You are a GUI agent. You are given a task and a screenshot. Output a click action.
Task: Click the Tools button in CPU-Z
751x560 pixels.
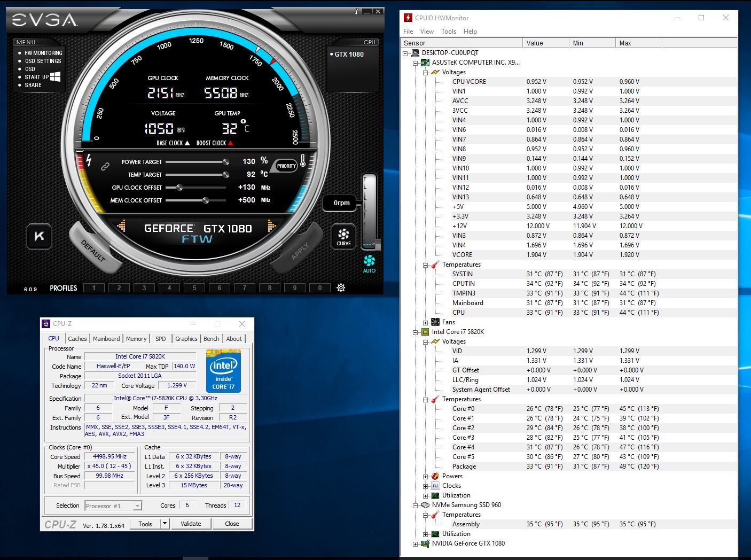(145, 524)
